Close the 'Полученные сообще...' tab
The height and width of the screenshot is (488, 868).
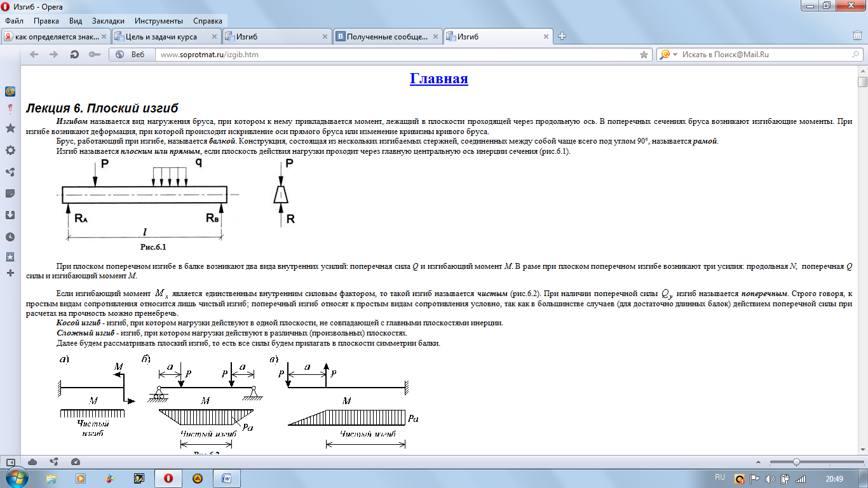click(436, 37)
